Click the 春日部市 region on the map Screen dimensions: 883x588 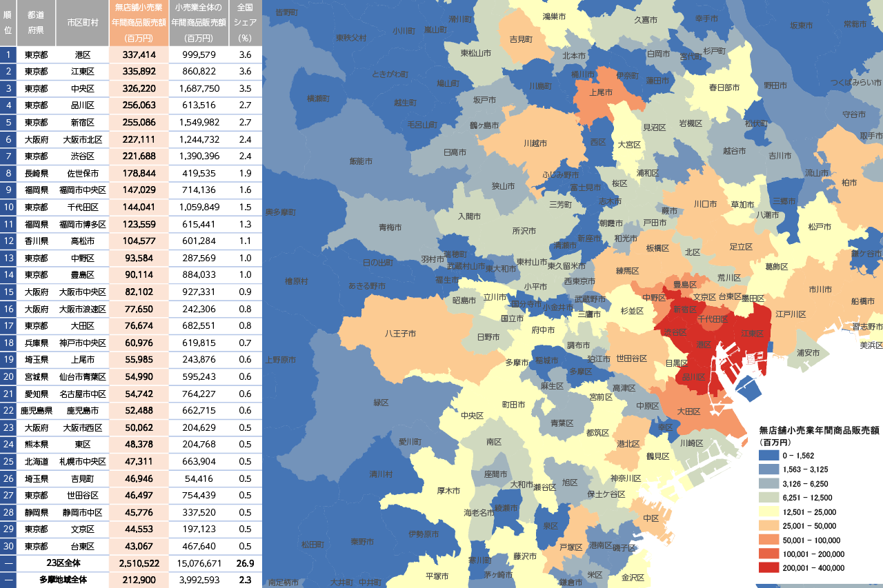(x=724, y=88)
